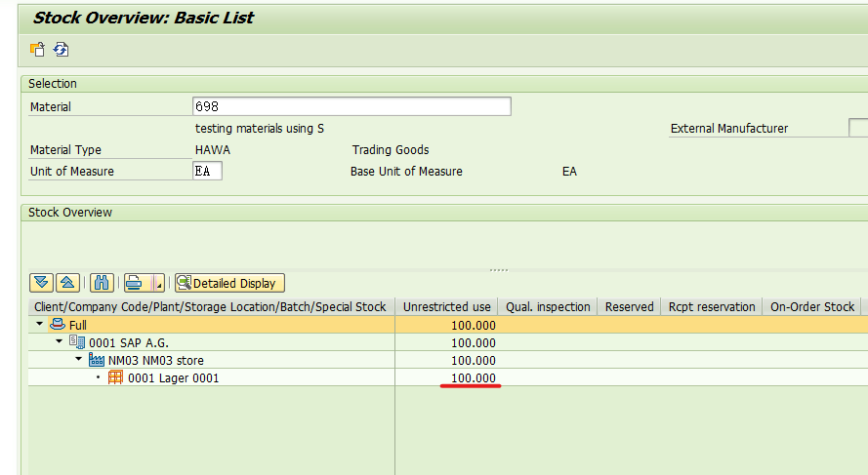Click the Client/Company Code/Plant hierarchy column header
This screenshot has height=475, width=868.
pos(210,307)
